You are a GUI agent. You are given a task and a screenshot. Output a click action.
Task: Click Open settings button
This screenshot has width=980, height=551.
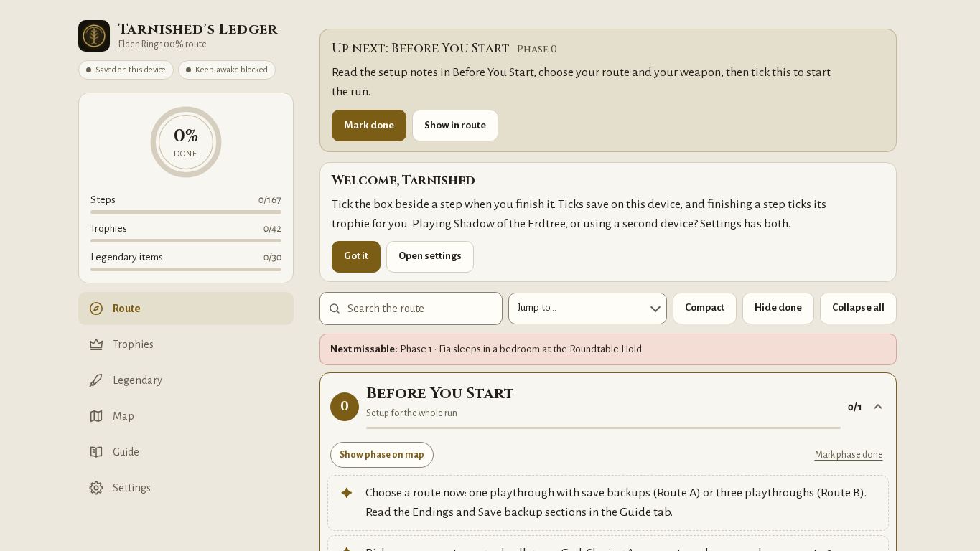click(430, 257)
